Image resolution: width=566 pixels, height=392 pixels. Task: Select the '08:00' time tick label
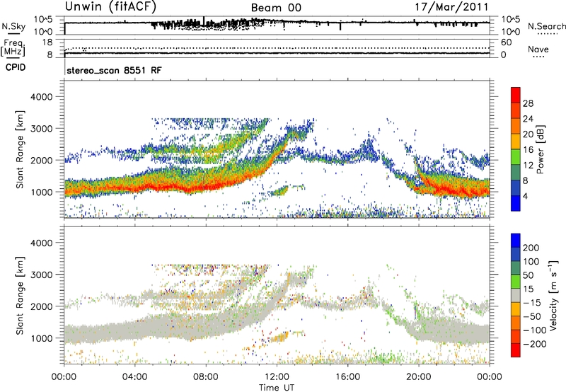click(x=206, y=377)
